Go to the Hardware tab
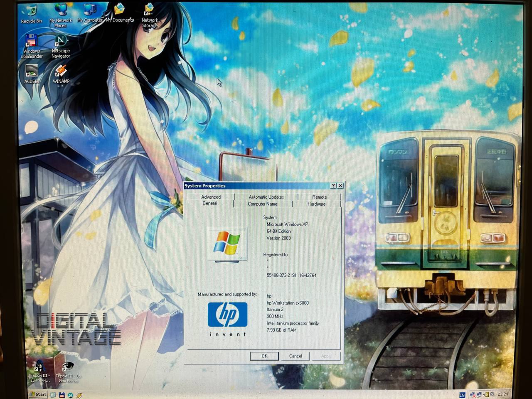The width and height of the screenshot is (532, 399). coord(316,204)
